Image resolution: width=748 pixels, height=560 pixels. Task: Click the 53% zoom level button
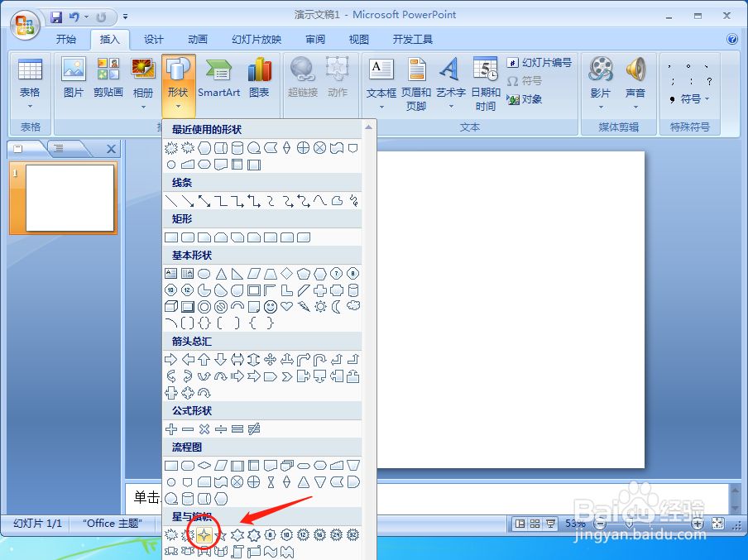575,524
